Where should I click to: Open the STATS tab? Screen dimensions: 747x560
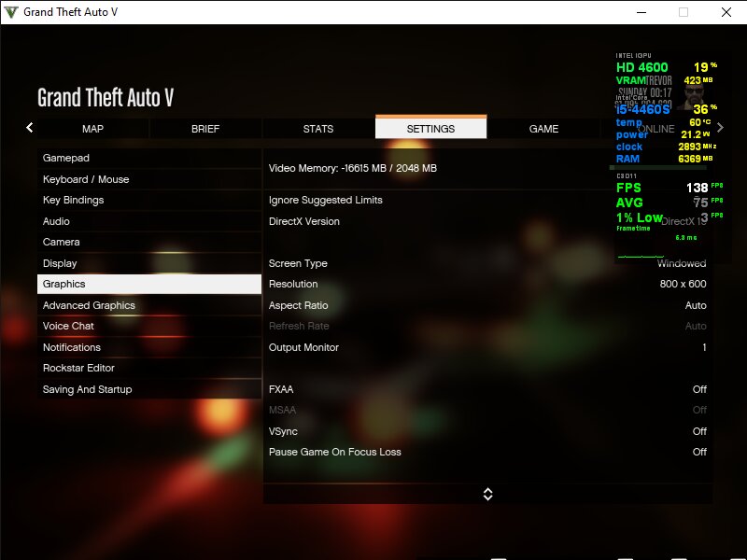pyautogui.click(x=318, y=129)
